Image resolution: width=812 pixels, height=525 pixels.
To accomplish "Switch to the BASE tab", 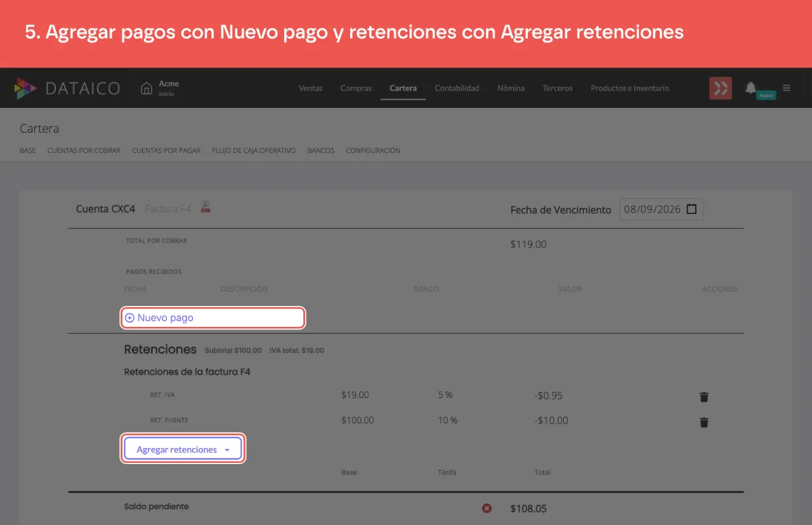I will coord(28,150).
